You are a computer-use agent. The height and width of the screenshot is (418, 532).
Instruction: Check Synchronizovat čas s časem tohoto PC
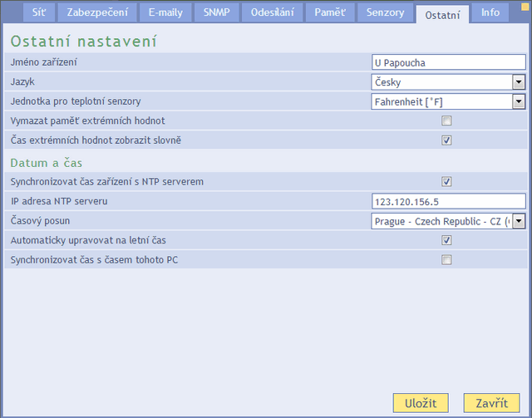pyautogui.click(x=446, y=260)
